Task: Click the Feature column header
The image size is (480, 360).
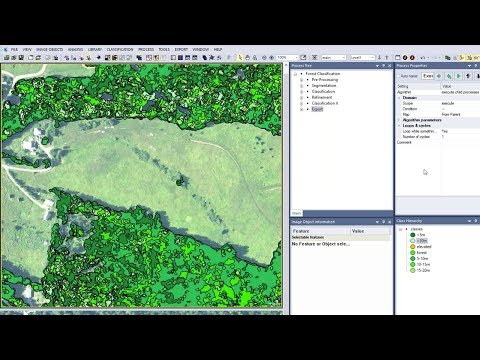Action: pyautogui.click(x=321, y=231)
